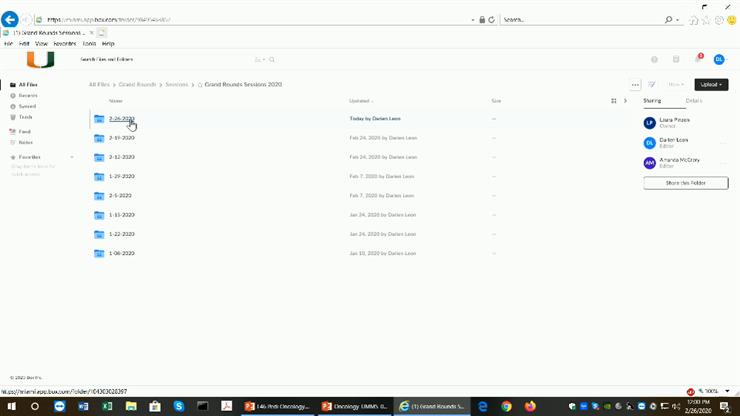Click folder icon for 1-08-2020

click(x=99, y=254)
